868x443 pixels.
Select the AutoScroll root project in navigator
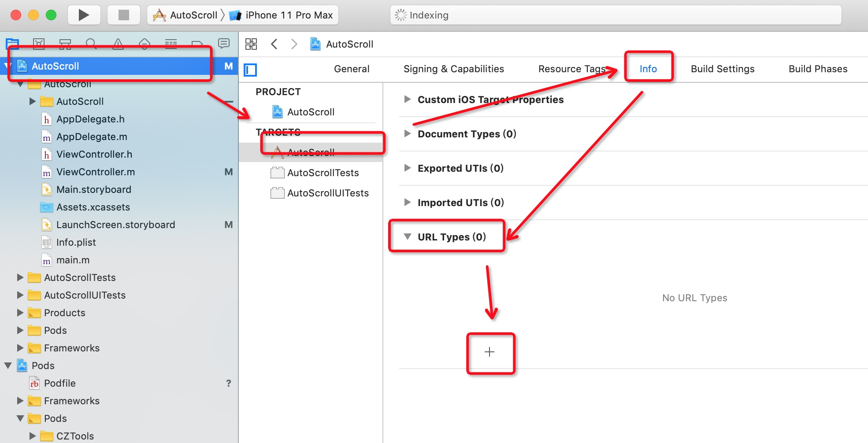119,66
